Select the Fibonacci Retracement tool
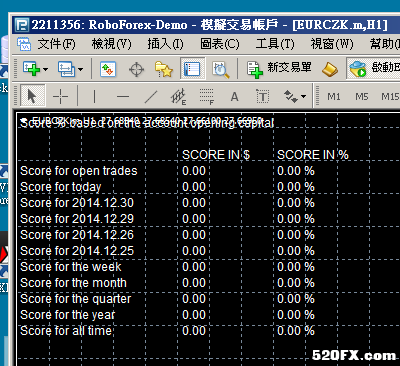Screen dimensions: 400x366 pos(207,97)
